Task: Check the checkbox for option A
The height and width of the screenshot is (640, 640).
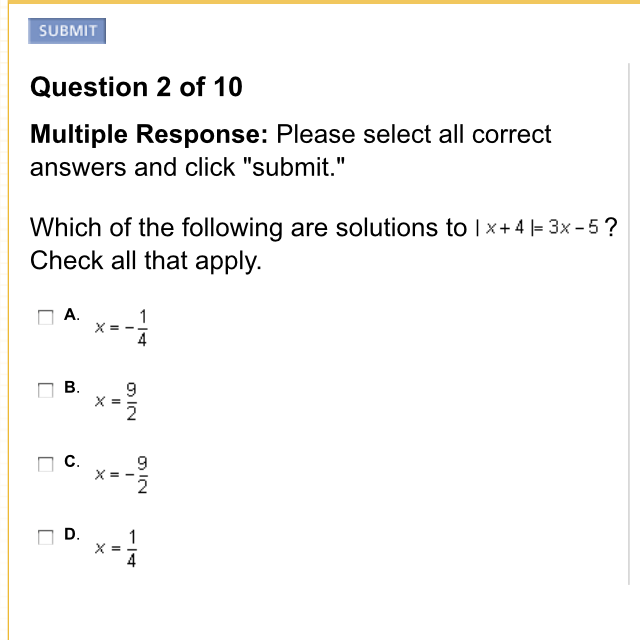Action: click(x=45, y=317)
